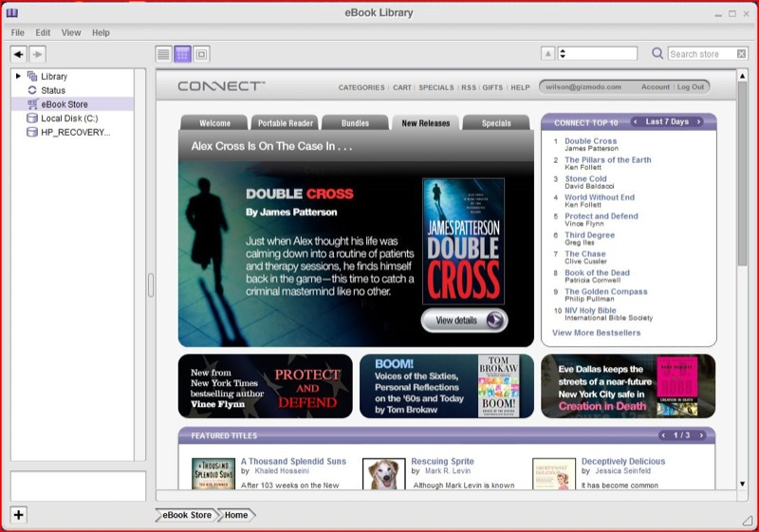Click the back navigation arrow button
Image resolution: width=759 pixels, height=532 pixels.
pyautogui.click(x=19, y=54)
